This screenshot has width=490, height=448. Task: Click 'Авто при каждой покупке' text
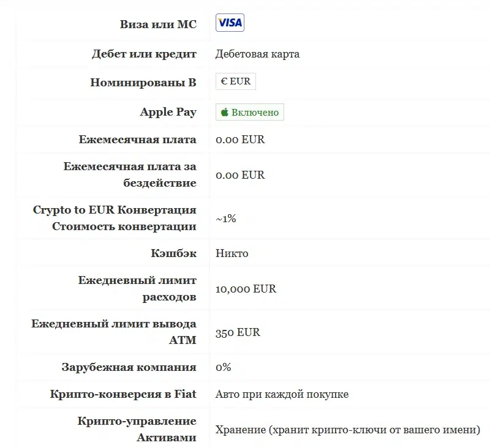click(x=282, y=394)
